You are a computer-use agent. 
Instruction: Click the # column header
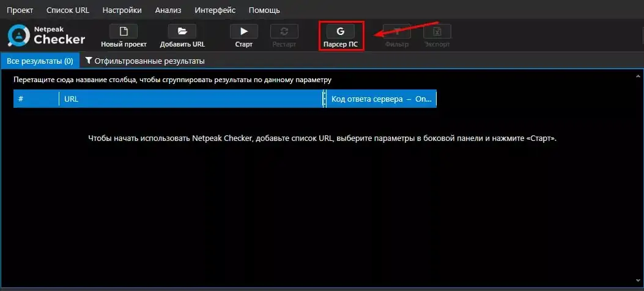click(x=36, y=99)
